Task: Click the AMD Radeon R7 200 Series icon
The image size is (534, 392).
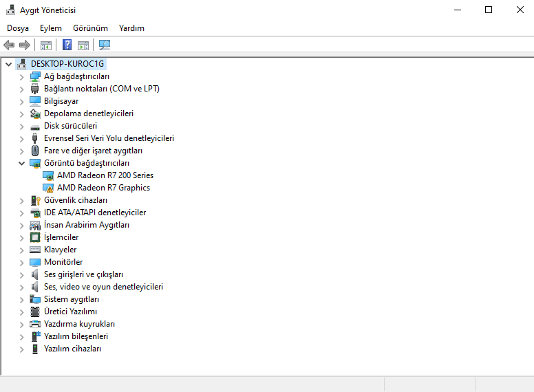Action: pyautogui.click(x=48, y=175)
